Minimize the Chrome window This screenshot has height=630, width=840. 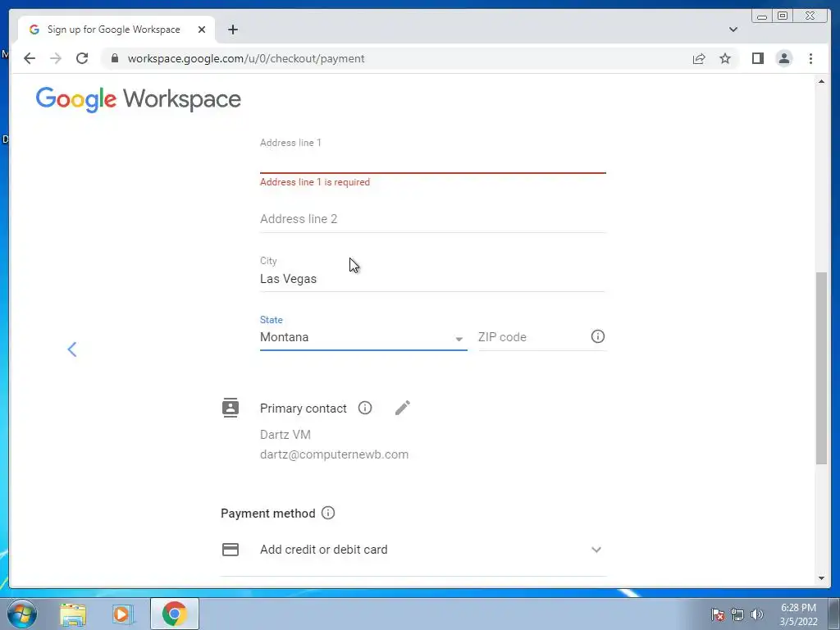[762, 16]
